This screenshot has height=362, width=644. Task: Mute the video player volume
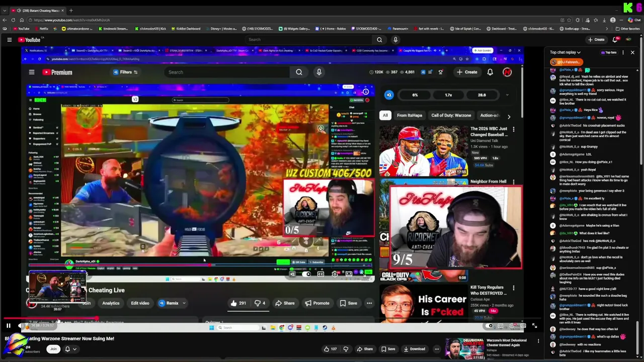coord(21,326)
